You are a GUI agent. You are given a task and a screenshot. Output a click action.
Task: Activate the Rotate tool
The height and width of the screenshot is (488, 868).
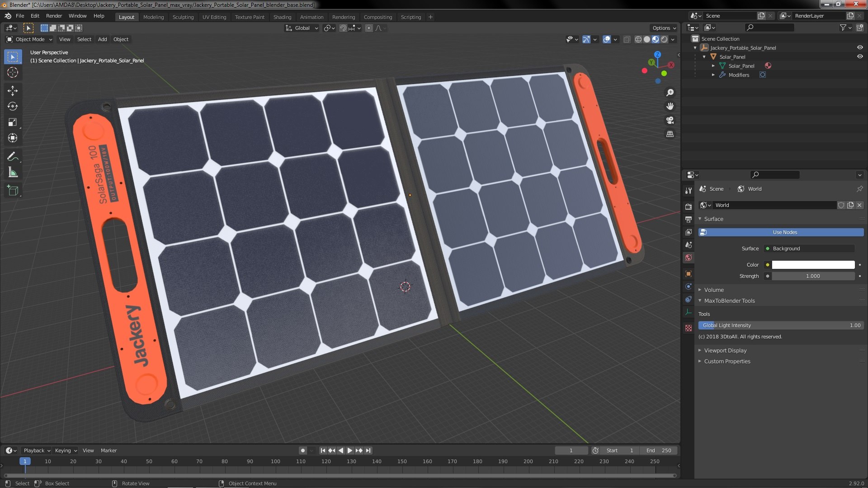(13, 107)
